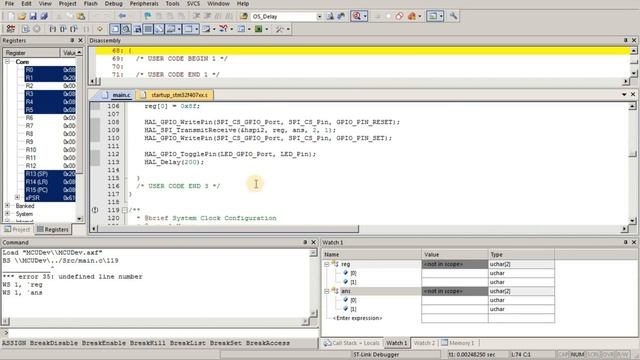Collapse the ans variable in Watch 1
Image resolution: width=640 pixels, height=360 pixels.
327,291
